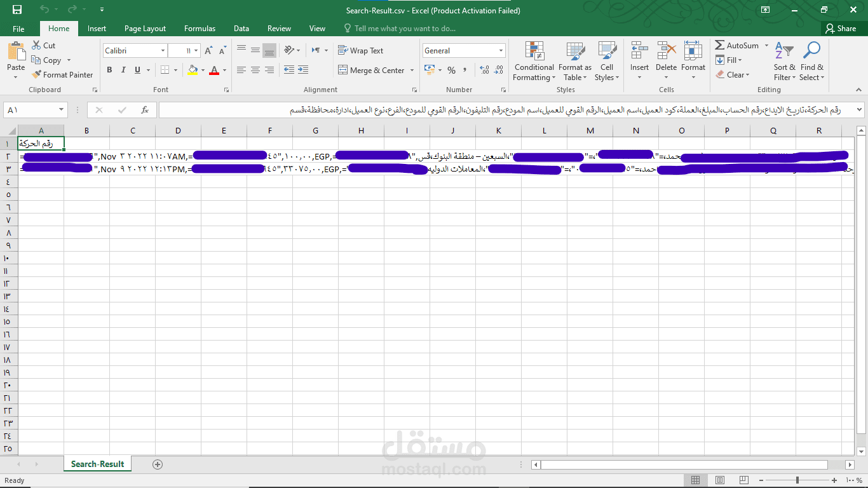Open the font size dropdown
The height and width of the screenshot is (488, 868).
click(x=196, y=51)
